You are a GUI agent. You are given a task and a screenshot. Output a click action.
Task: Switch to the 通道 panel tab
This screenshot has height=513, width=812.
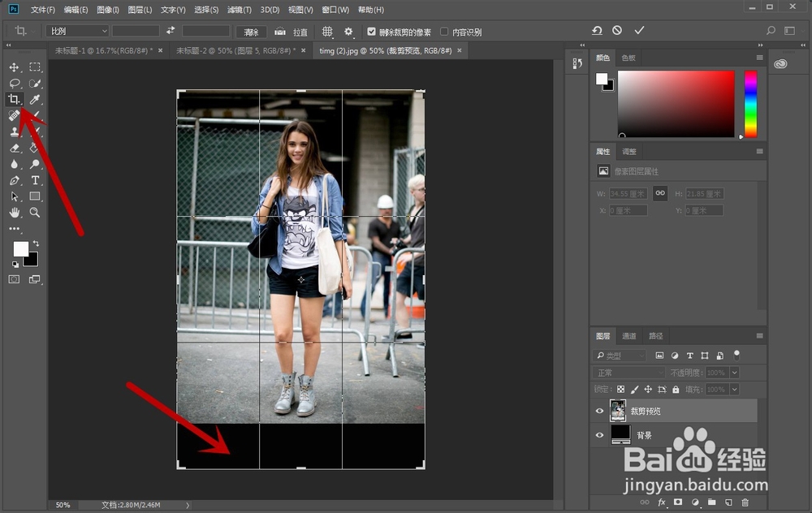[629, 336]
